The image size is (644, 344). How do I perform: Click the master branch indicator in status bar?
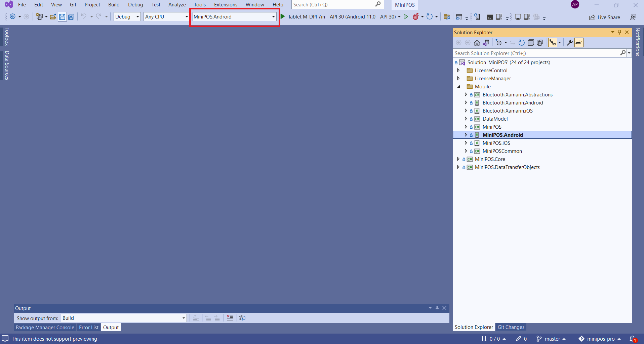551,339
